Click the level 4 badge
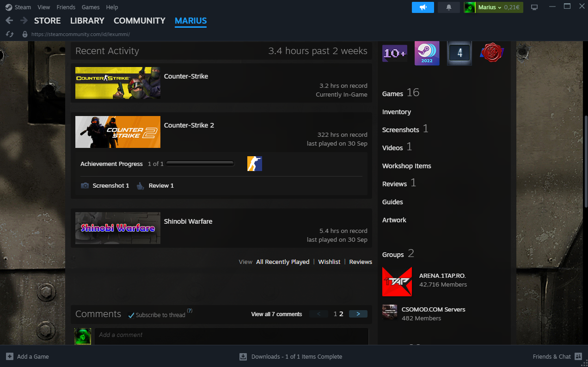Image resolution: width=588 pixels, height=367 pixels. tap(459, 53)
